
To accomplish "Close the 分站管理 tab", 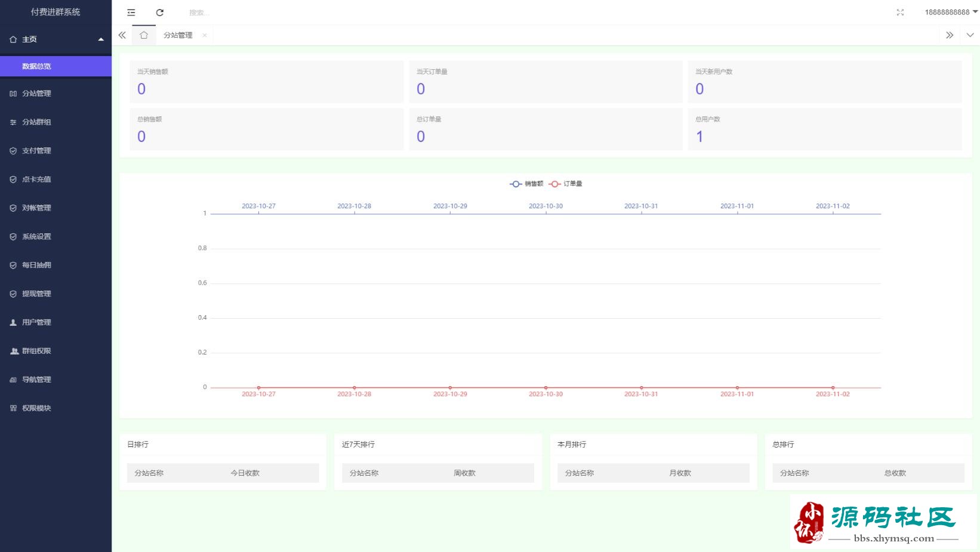I will pyautogui.click(x=205, y=35).
